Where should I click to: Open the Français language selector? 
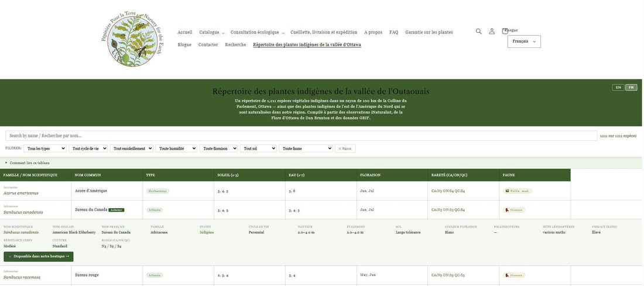tap(524, 42)
